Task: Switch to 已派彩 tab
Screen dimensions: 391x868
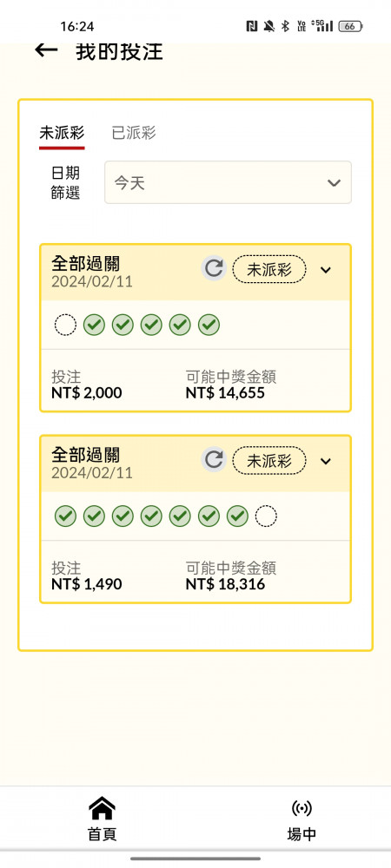Action: pyautogui.click(x=134, y=133)
